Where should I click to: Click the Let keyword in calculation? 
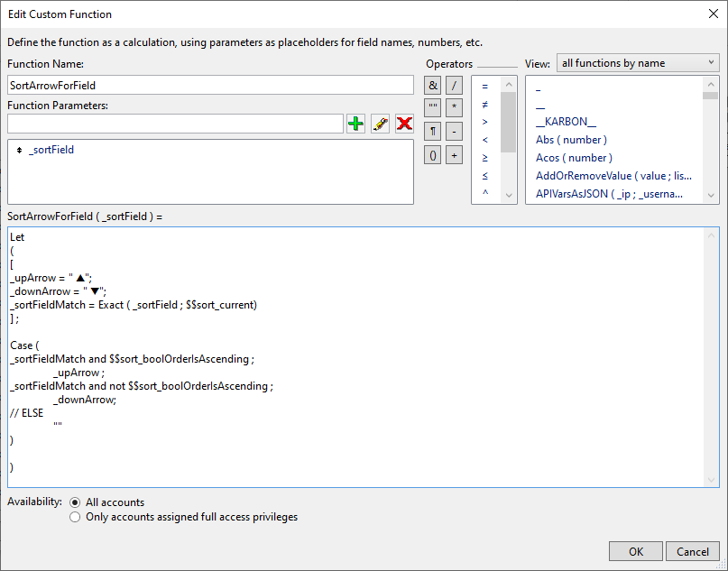17,237
